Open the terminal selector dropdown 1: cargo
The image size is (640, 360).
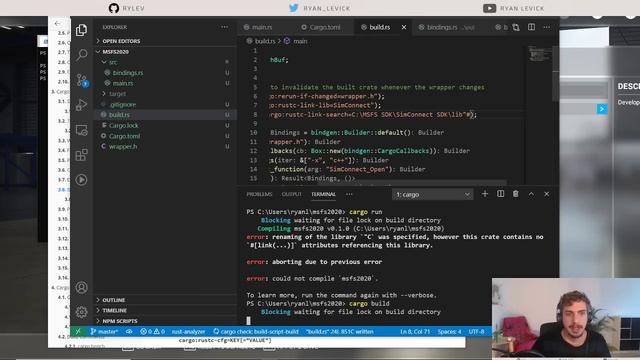coord(432,194)
